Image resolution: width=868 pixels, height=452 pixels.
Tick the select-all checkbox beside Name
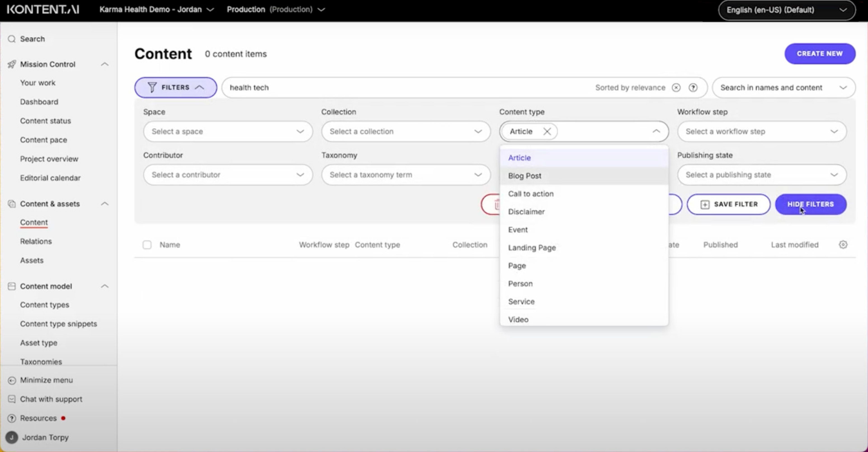point(147,245)
